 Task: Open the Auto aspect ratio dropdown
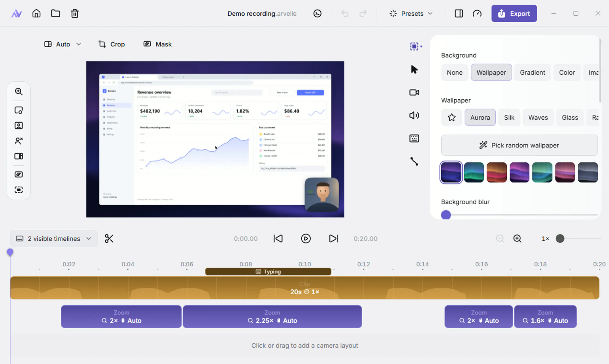(x=63, y=44)
